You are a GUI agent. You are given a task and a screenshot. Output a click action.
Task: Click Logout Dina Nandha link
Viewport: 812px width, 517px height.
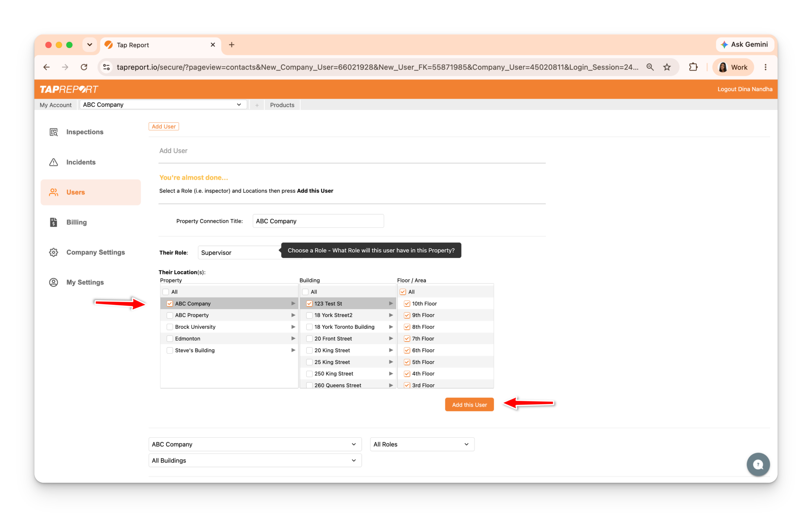pyautogui.click(x=744, y=89)
